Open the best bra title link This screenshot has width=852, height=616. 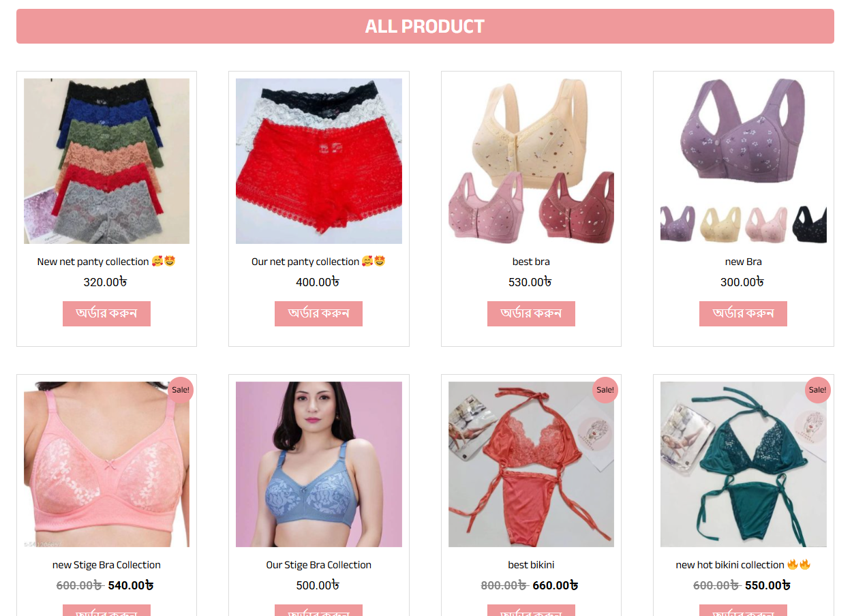pyautogui.click(x=531, y=262)
